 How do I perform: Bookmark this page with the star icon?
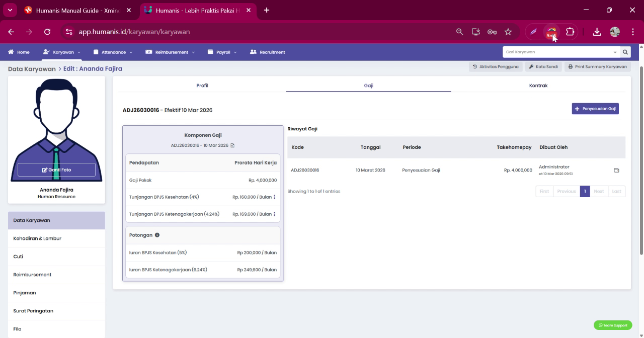508,32
